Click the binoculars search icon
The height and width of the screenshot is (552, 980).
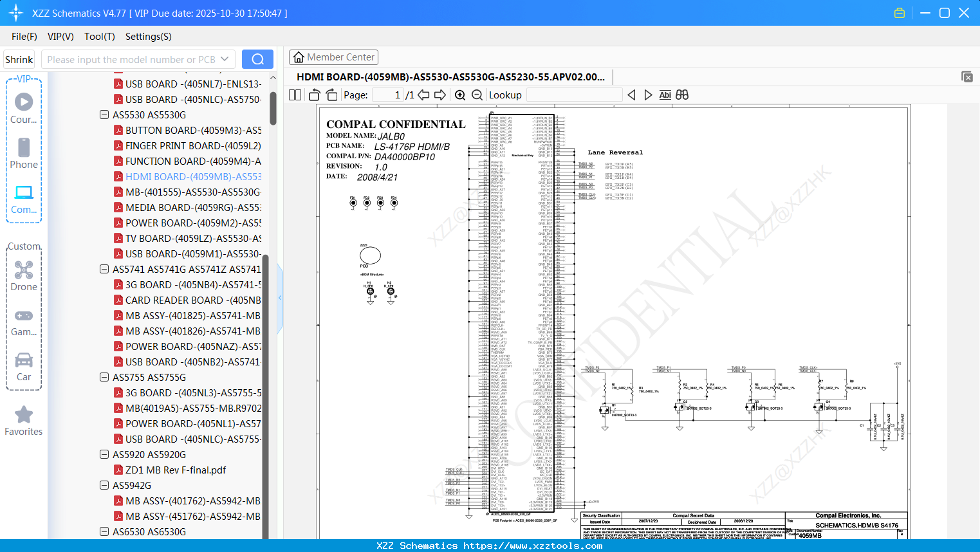coord(682,95)
